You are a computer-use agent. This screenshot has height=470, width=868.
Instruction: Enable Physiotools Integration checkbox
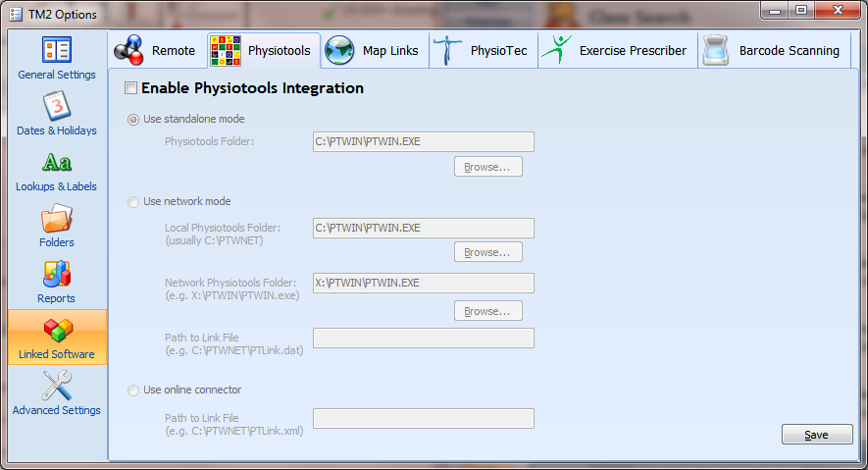coord(130,88)
